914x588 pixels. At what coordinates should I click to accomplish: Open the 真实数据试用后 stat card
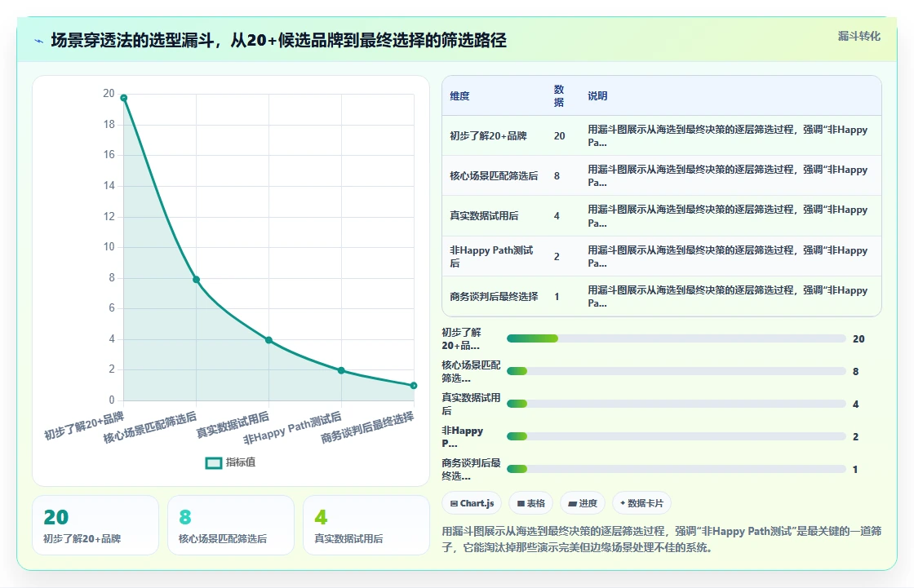tap(366, 525)
